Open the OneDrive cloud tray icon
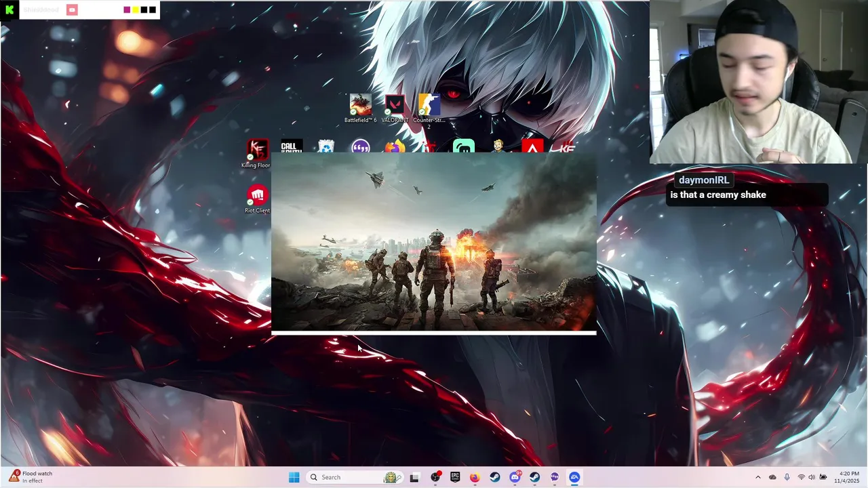The image size is (868, 488). [772, 477]
